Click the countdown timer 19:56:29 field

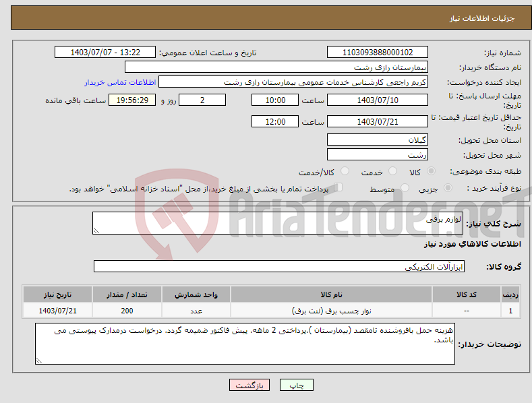(132, 100)
